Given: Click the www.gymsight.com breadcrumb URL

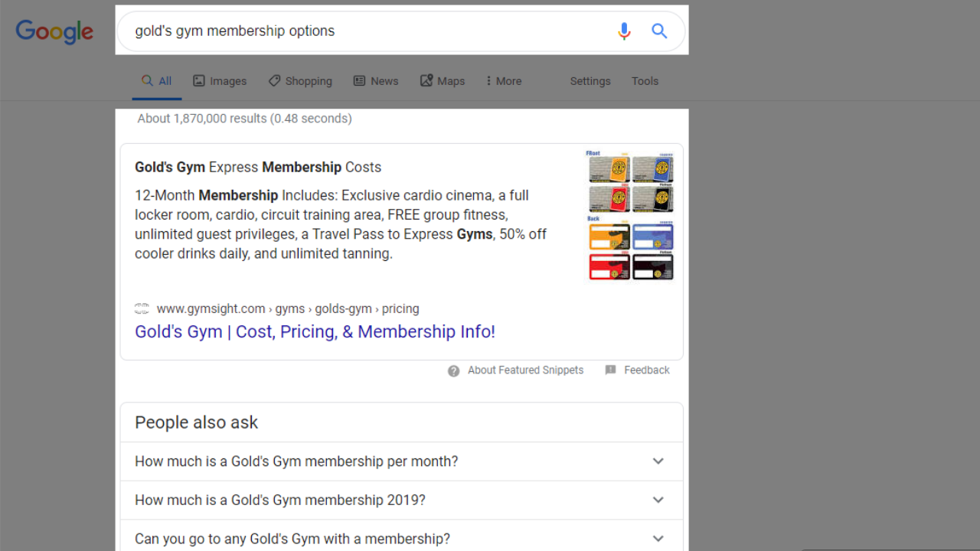Looking at the screenshot, I should coord(288,309).
